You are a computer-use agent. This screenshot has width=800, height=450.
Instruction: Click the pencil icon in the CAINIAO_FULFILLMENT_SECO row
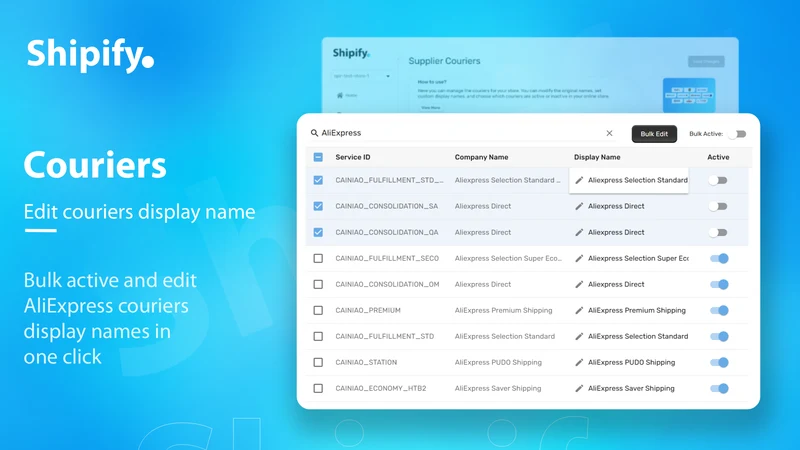(579, 258)
